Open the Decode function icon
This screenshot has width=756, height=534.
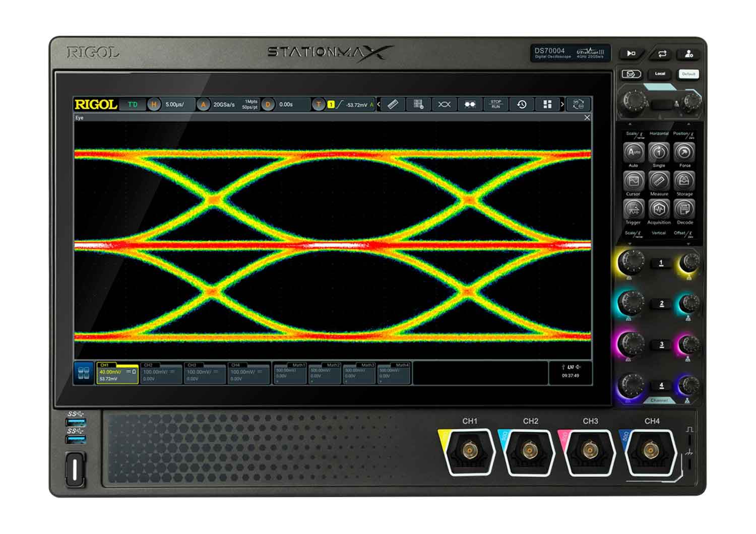684,209
